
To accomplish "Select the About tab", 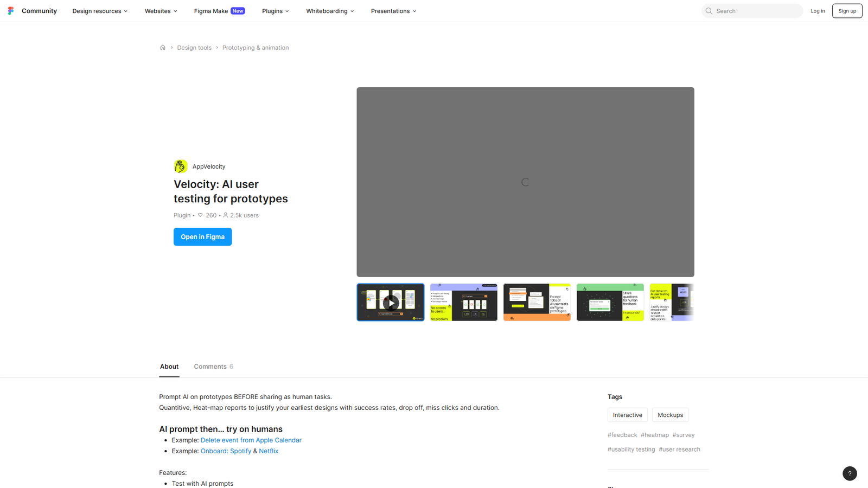I will 169,367.
